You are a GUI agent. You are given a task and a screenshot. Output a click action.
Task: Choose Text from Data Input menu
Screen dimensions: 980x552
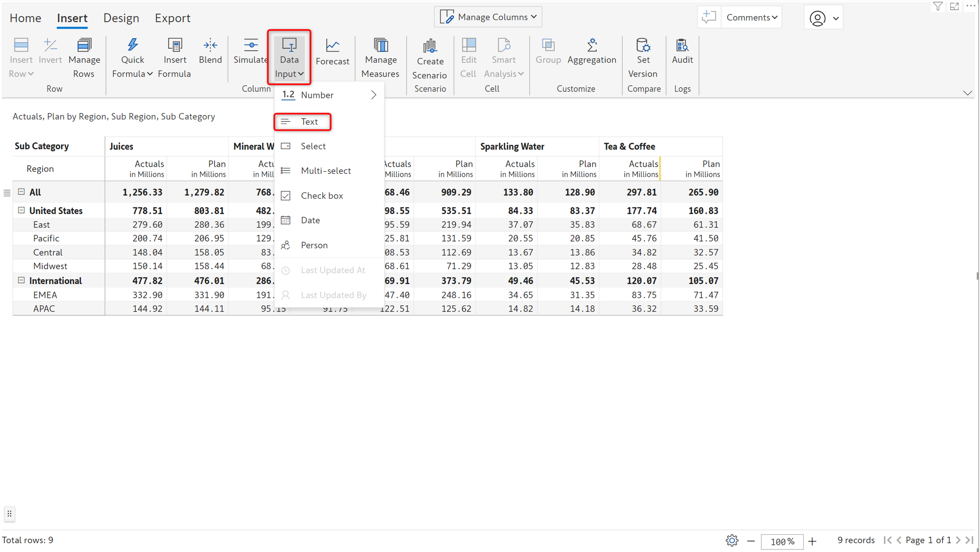(x=309, y=122)
